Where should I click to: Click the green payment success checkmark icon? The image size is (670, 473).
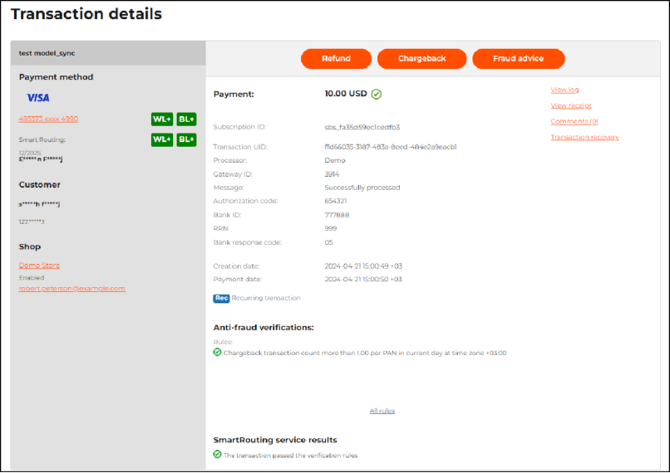[376, 95]
